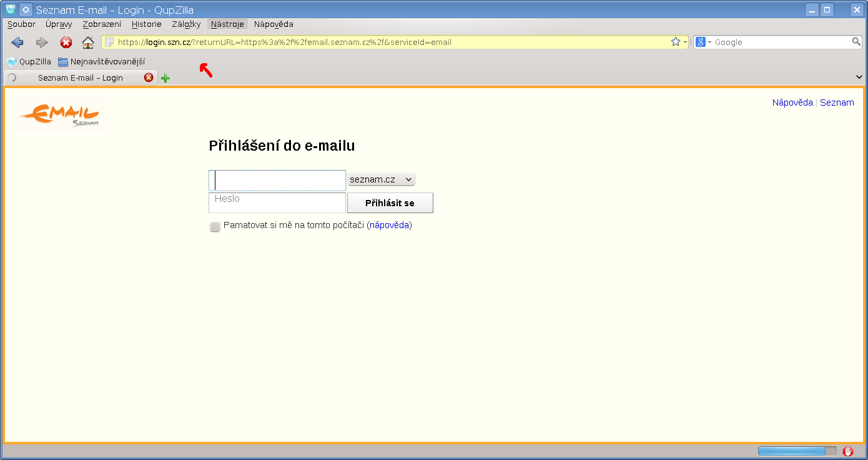The height and width of the screenshot is (460, 868).
Task: Close the Seznam E-mail tab
Action: (149, 77)
